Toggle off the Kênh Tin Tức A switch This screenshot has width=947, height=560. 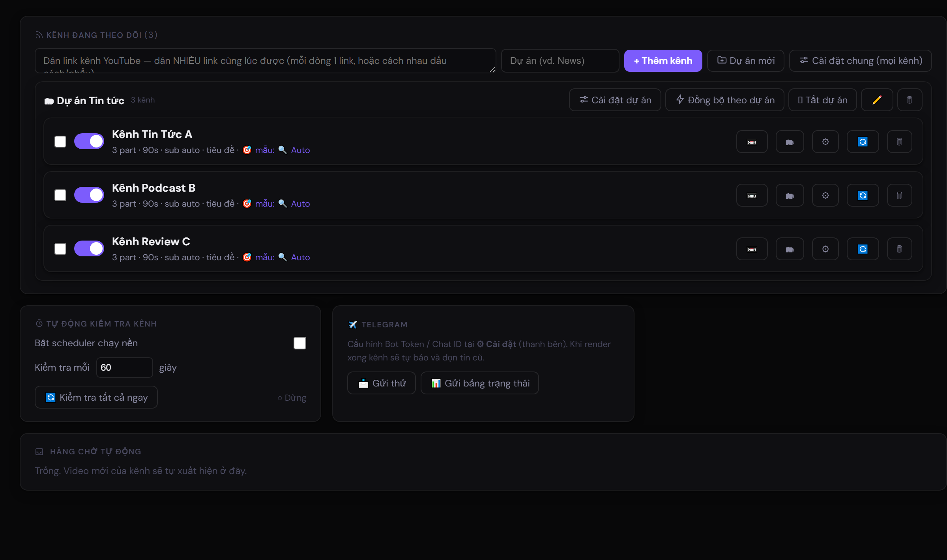pos(89,141)
